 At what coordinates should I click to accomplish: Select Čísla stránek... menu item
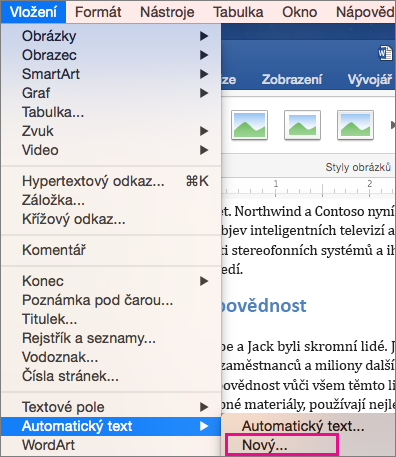pos(111,376)
